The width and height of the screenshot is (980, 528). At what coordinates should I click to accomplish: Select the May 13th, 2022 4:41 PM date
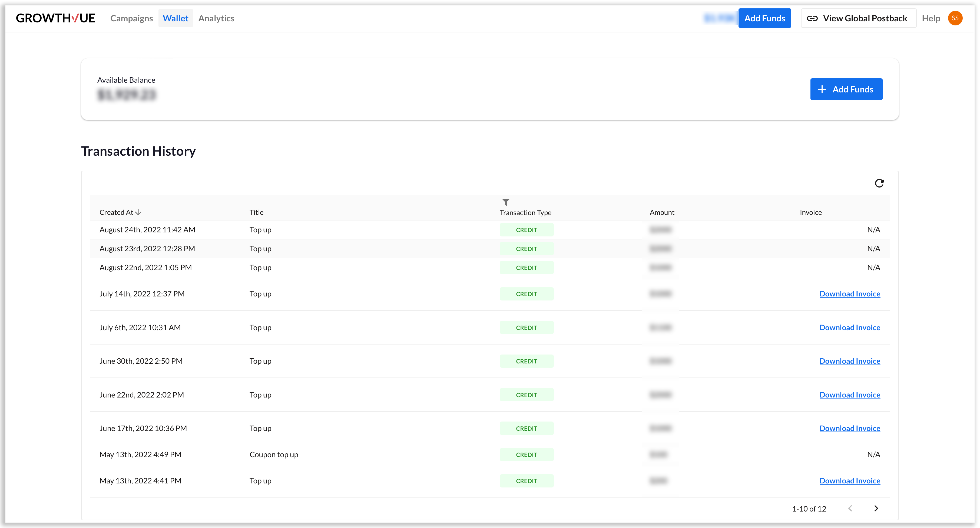tap(140, 480)
